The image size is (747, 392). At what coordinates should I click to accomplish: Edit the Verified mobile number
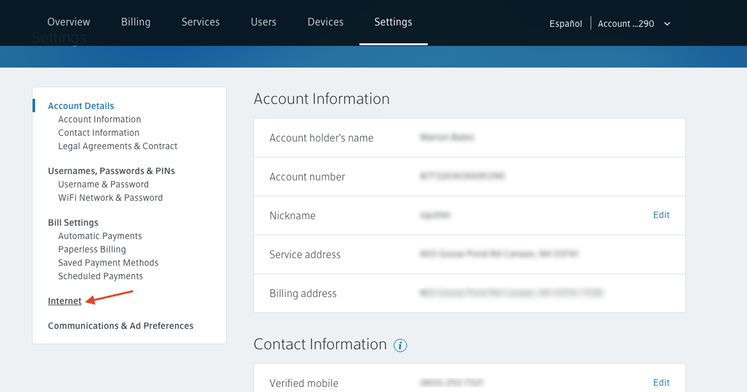pyautogui.click(x=661, y=382)
